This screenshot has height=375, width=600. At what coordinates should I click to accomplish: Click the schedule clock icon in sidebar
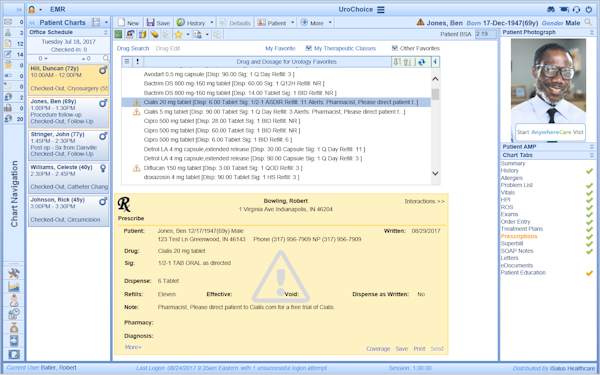[14, 313]
